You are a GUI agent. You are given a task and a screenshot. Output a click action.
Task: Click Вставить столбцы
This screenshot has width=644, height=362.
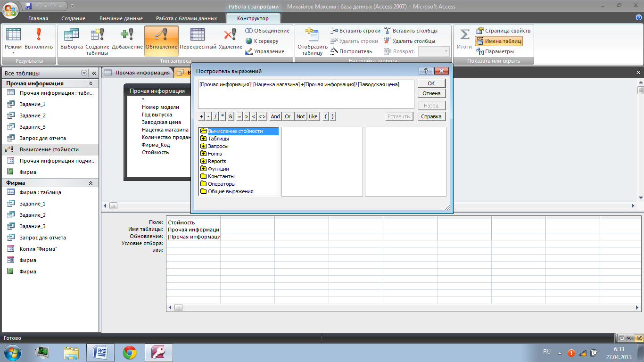pos(411,31)
